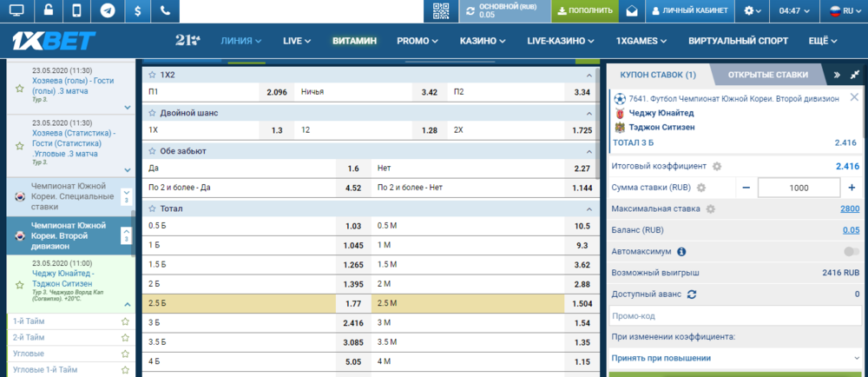
Task: Open the 04:47 time dropdown
Action: [x=794, y=10]
